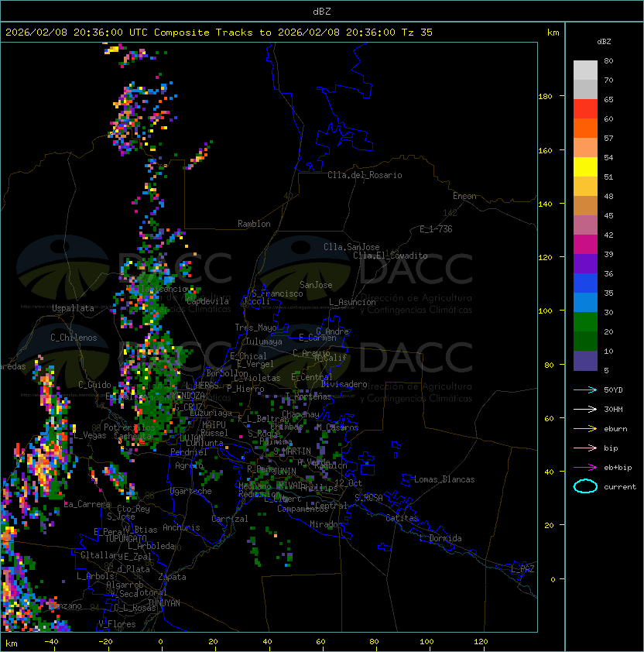The image size is (644, 652).
Task: Click the Zapata label on the map
Action: [172, 577]
